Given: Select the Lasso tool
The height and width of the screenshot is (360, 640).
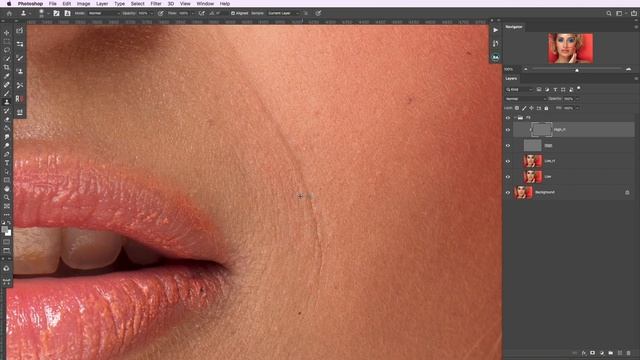Looking at the screenshot, I should 7,50.
